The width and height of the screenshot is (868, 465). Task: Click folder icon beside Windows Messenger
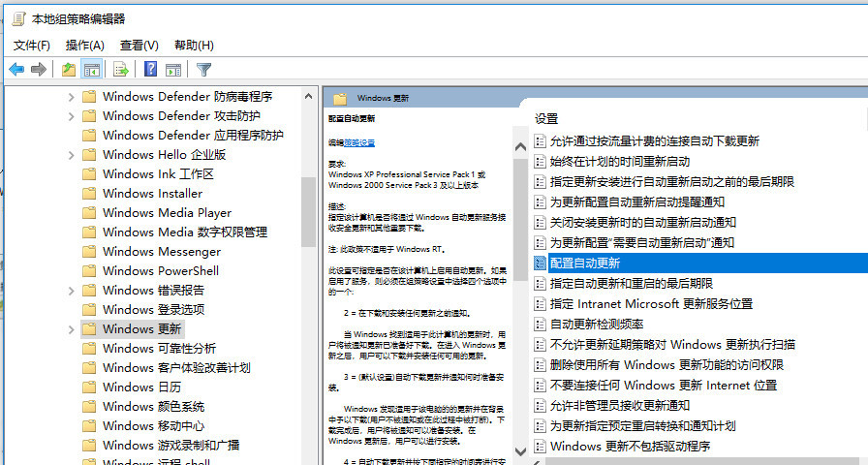coord(89,252)
